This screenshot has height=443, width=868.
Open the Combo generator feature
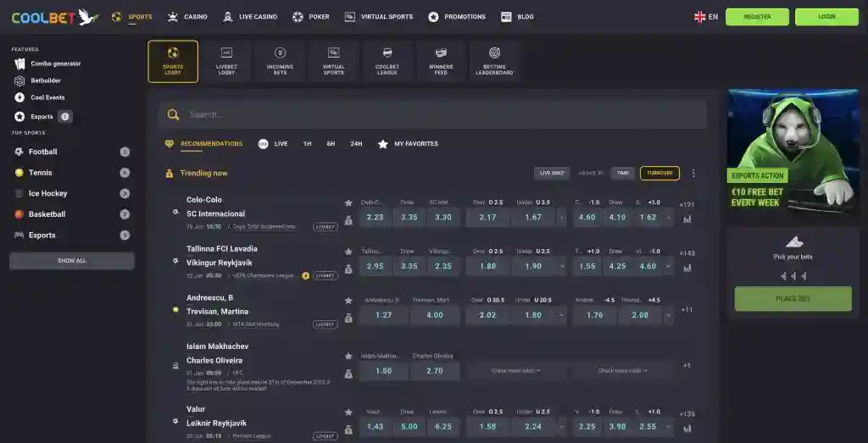point(48,64)
